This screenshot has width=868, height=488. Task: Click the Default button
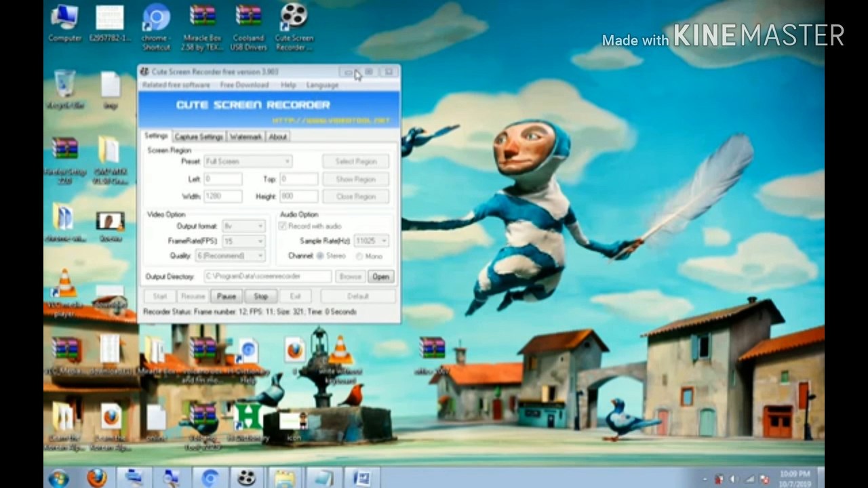[x=358, y=296]
